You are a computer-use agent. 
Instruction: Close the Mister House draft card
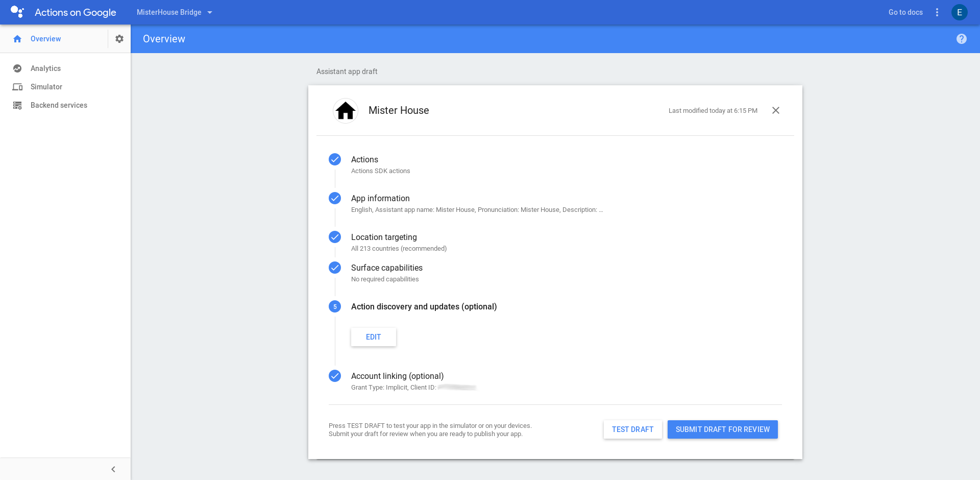(776, 110)
